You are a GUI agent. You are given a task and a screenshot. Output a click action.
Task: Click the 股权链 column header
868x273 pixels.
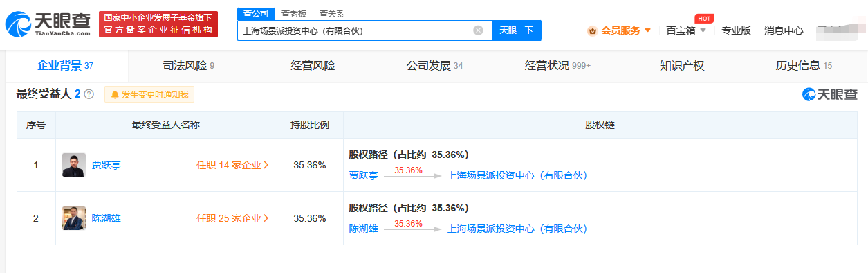point(600,125)
